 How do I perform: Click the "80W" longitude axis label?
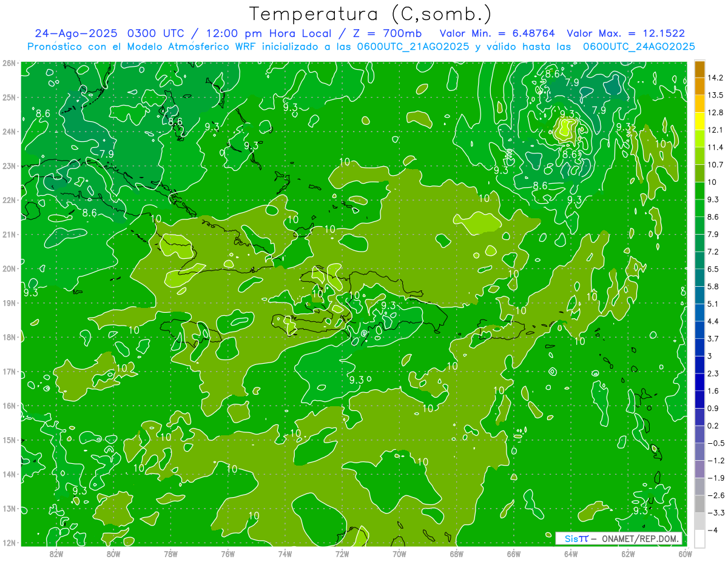tap(113, 553)
